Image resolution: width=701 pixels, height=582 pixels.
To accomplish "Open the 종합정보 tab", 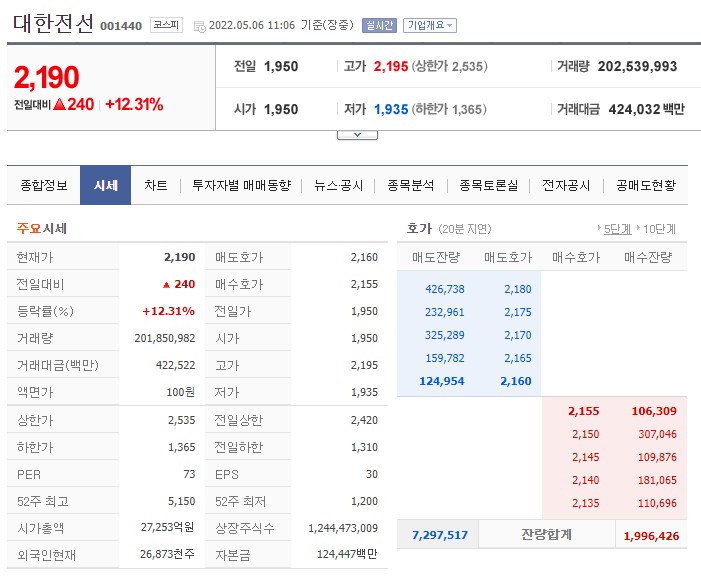I will [x=44, y=185].
